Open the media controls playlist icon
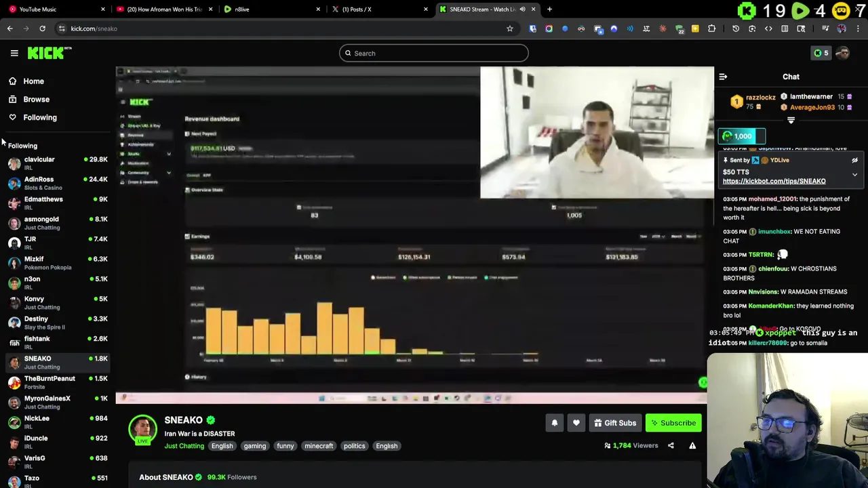868x488 pixels. click(x=825, y=28)
